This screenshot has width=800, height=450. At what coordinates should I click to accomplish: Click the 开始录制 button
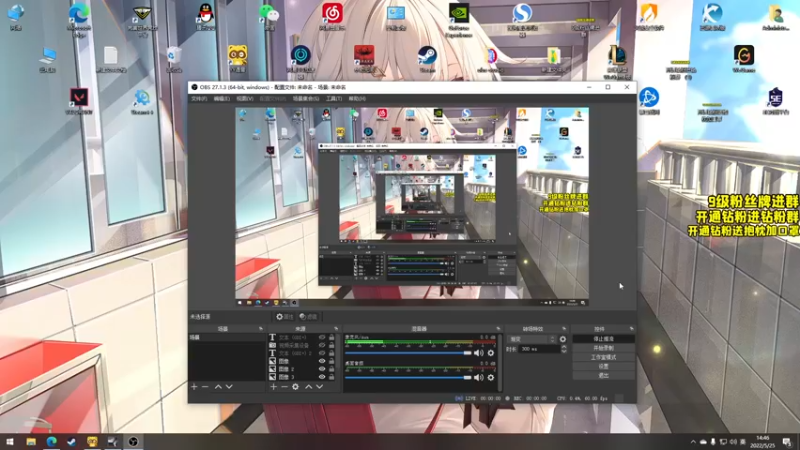[x=604, y=348]
